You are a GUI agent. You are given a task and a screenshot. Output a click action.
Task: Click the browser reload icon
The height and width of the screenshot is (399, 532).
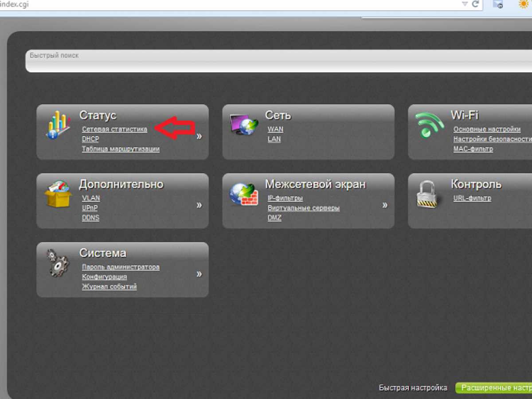click(x=476, y=4)
